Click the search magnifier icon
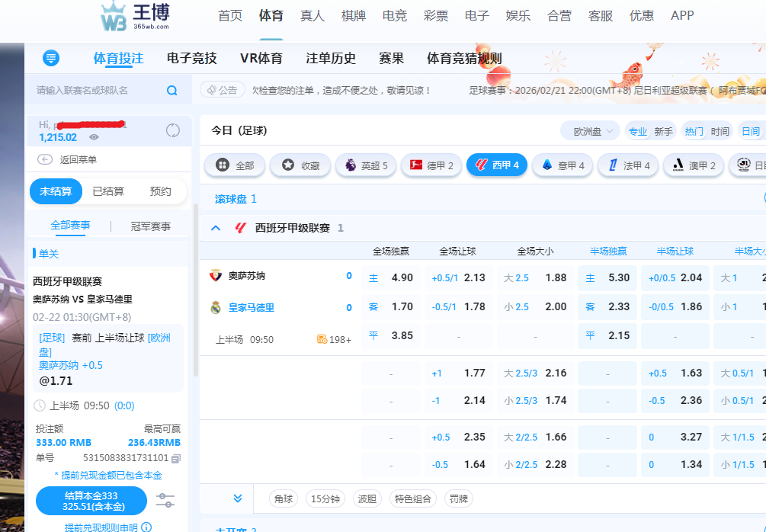766x532 pixels. tap(172, 91)
